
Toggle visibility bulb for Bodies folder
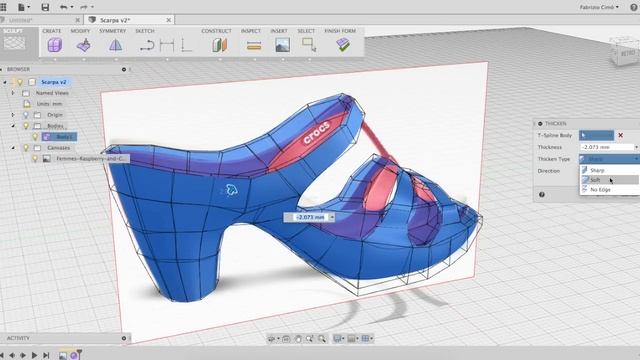(26, 126)
